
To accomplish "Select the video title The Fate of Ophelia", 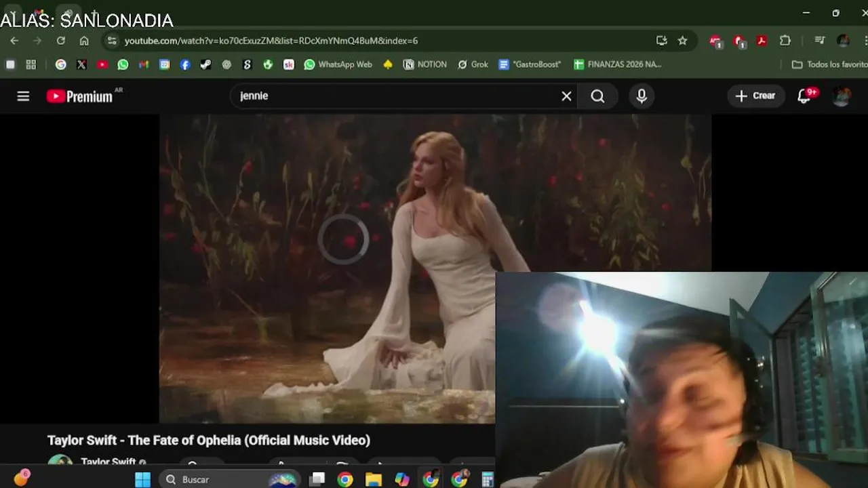I will [209, 441].
